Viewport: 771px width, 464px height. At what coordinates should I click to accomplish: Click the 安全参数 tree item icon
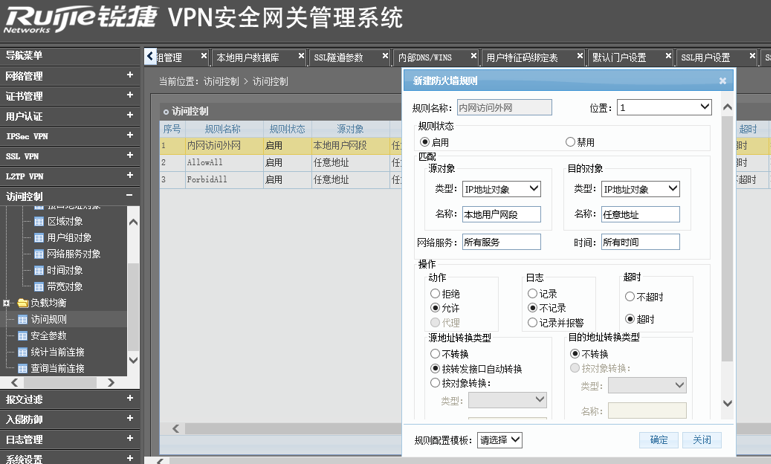pyautogui.click(x=22, y=336)
